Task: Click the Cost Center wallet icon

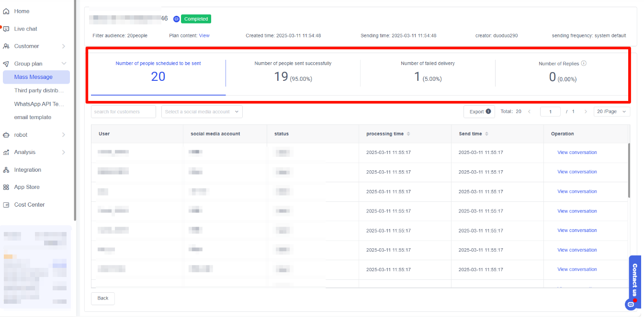Action: pyautogui.click(x=6, y=205)
